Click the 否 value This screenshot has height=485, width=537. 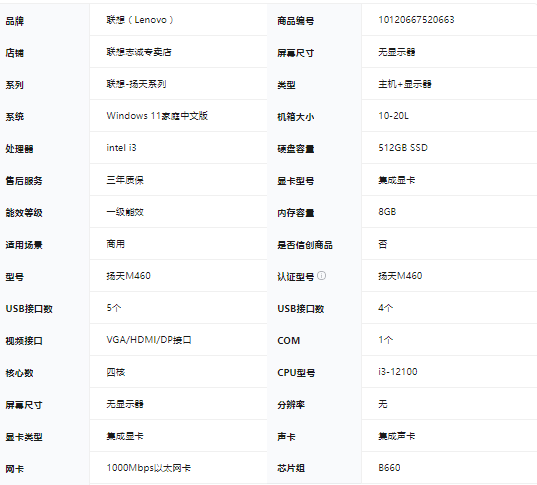pyautogui.click(x=383, y=244)
